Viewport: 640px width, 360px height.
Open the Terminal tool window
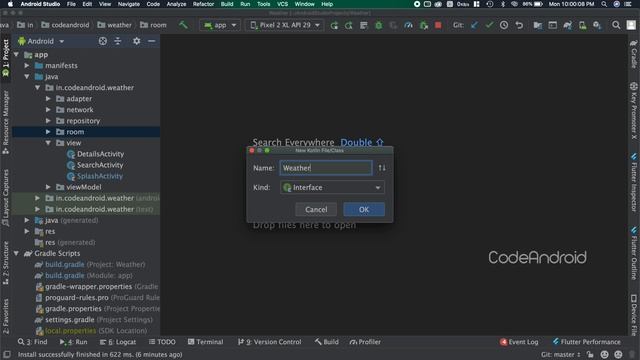pos(205,342)
